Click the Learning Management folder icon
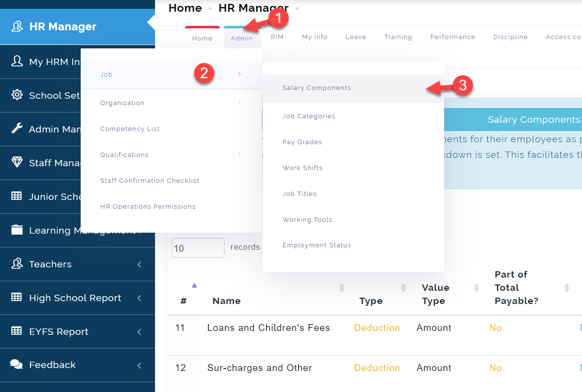Screen dimensions: 582x392 pos(17,230)
